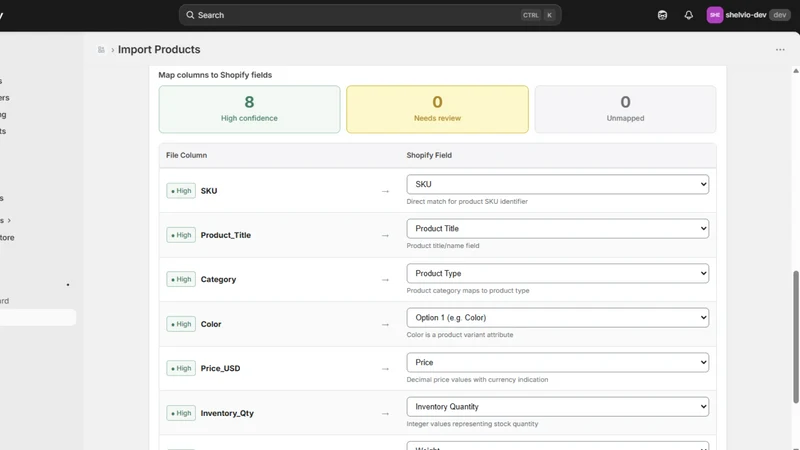The height and width of the screenshot is (450, 800).
Task: Click the search magnifier icon
Action: click(x=190, y=15)
